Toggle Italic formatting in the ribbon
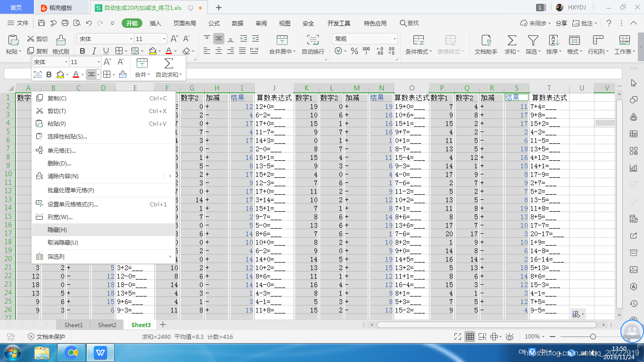 click(94, 51)
